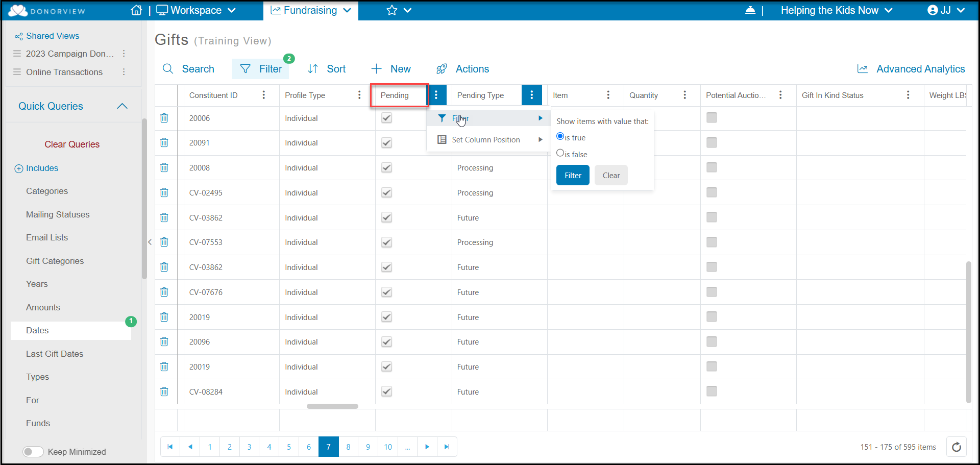The height and width of the screenshot is (465, 980).
Task: Go to page 8
Action: pyautogui.click(x=349, y=447)
